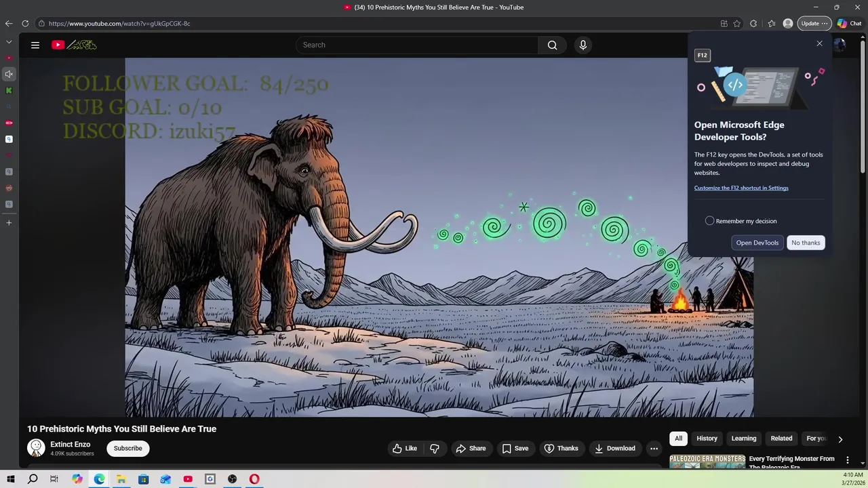Like the video with thumbs-up
This screenshot has width=868, height=488.
click(405, 448)
